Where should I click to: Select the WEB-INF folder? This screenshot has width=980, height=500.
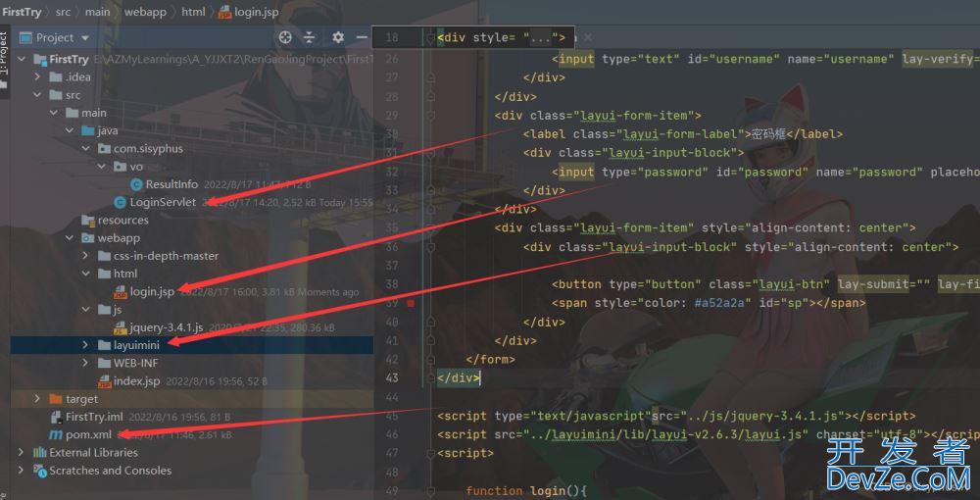pos(135,363)
